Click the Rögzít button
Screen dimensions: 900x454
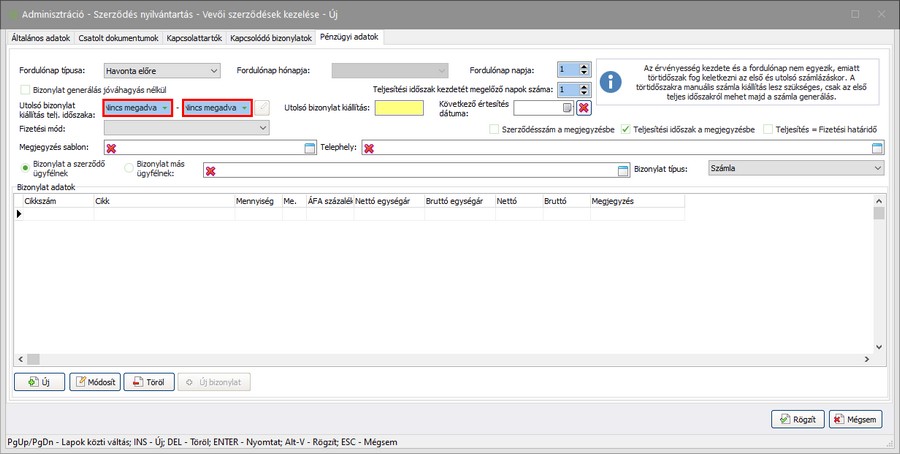point(797,418)
